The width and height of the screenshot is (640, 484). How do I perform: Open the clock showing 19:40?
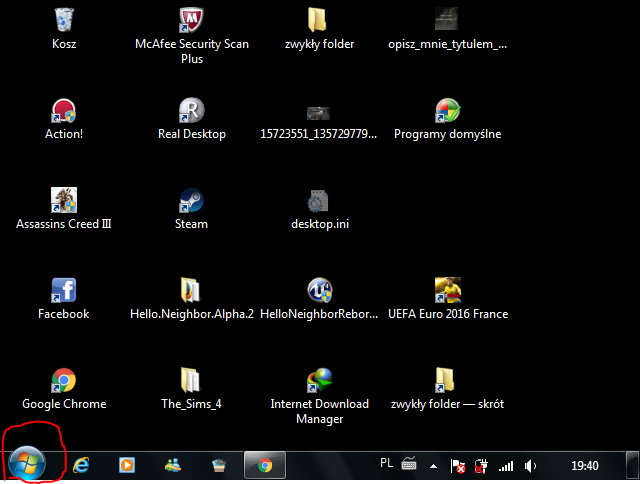[x=584, y=466]
